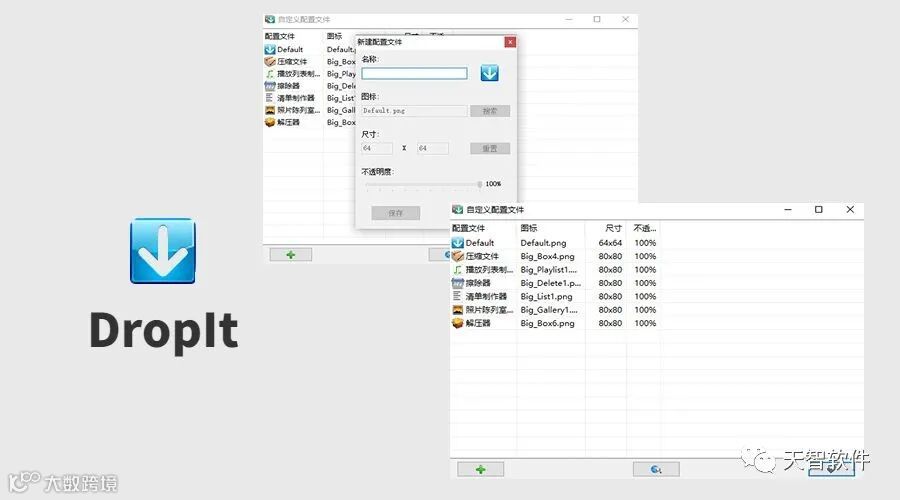Focus the 名称 name input field
Screen dimensions: 900x500
(414, 73)
